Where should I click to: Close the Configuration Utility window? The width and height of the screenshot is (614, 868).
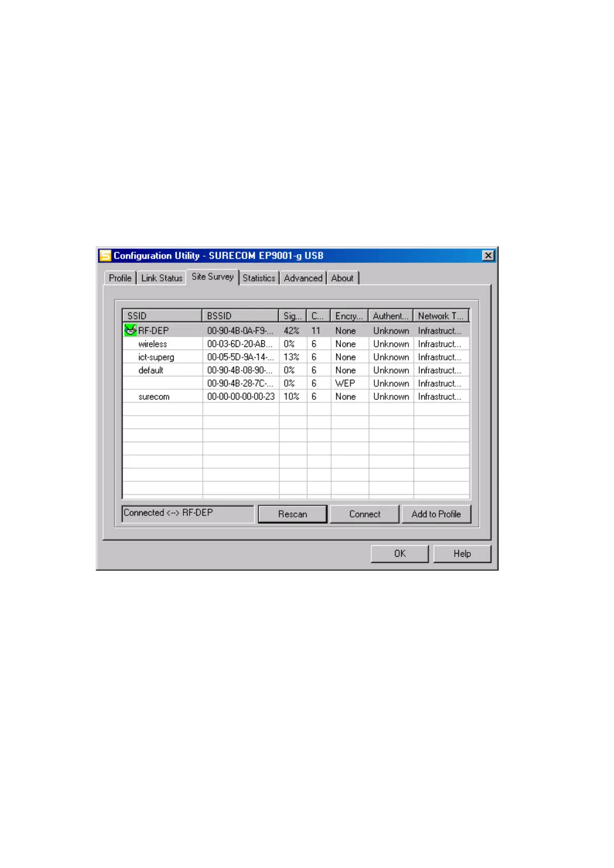[488, 256]
